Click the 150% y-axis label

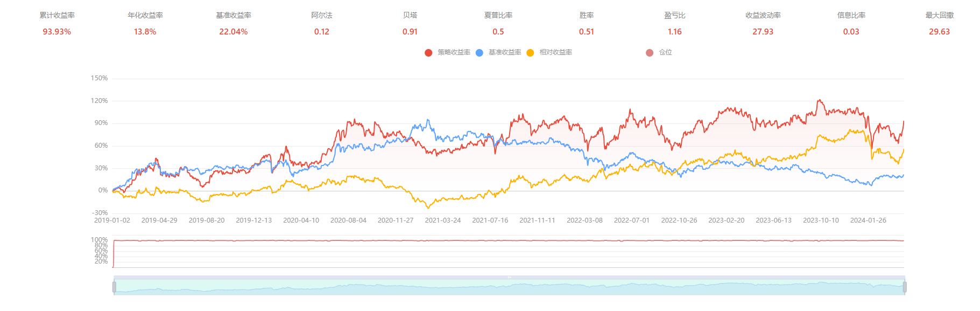click(100, 78)
